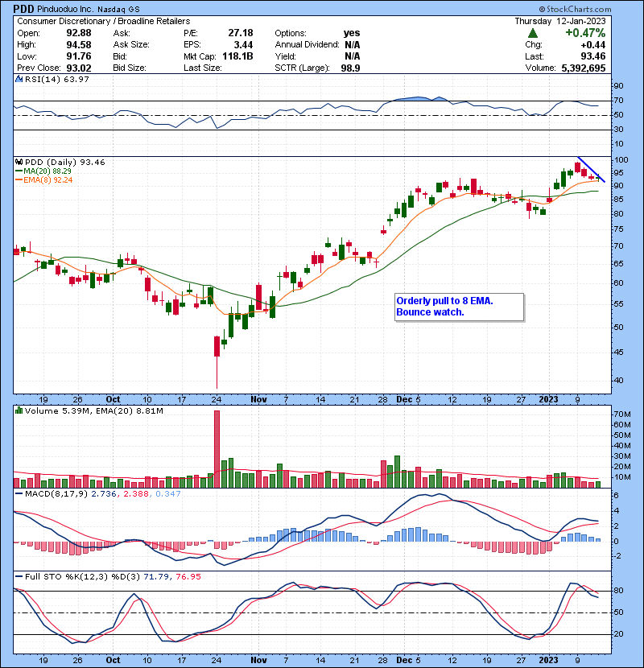
Task: Click the Chg value +0.44
Action: point(592,45)
